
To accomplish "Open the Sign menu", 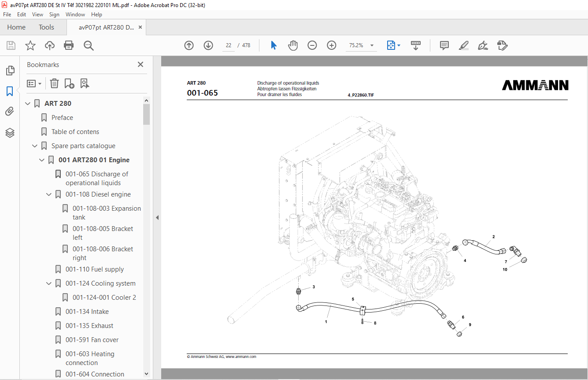I will [x=54, y=15].
